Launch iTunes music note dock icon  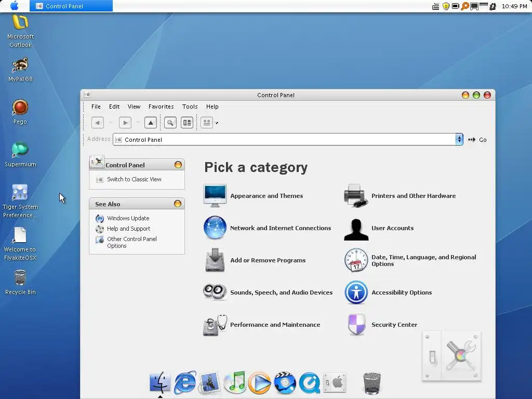pos(235,382)
